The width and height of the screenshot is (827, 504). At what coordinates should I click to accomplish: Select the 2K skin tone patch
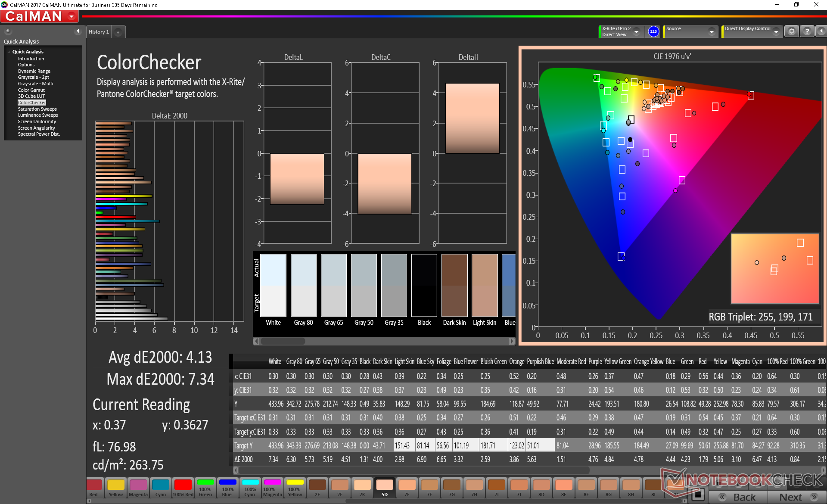click(x=362, y=488)
